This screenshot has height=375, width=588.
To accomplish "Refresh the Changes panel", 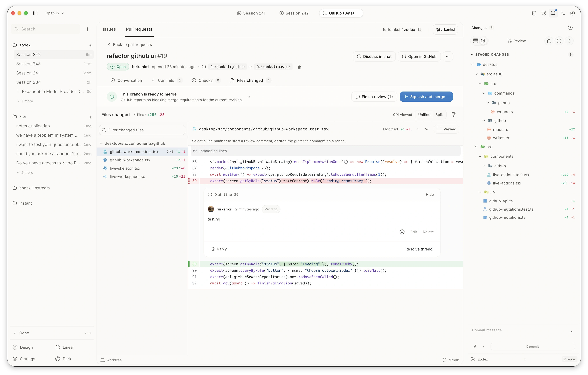I will 559,41.
